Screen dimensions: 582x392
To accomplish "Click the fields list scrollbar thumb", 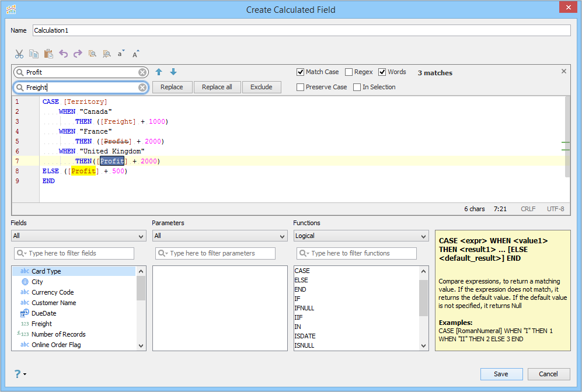I will [141, 288].
